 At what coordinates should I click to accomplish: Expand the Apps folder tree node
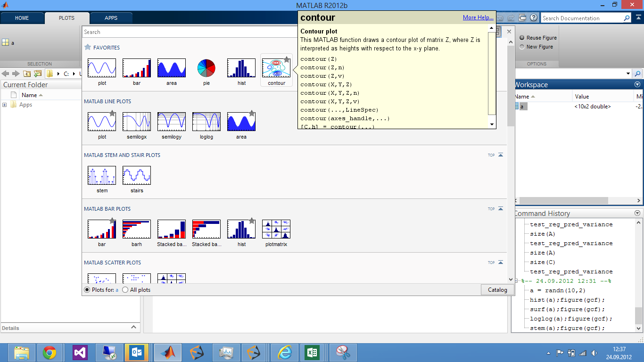pos(5,105)
